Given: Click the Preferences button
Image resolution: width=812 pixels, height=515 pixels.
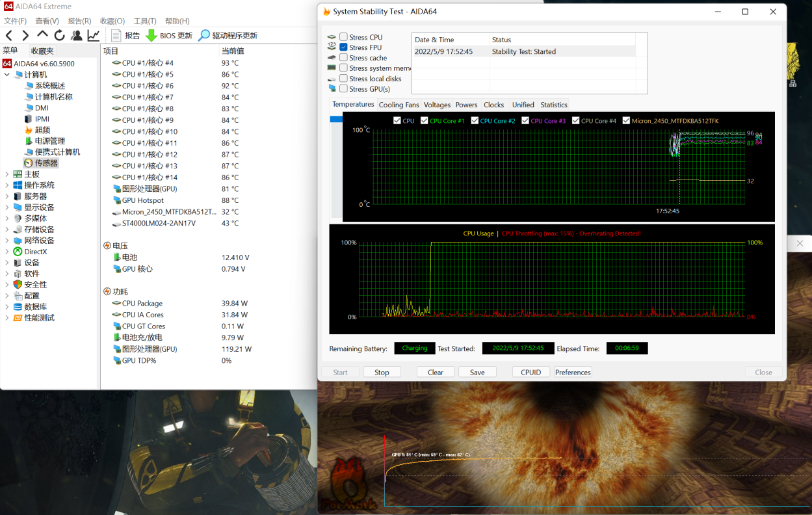Looking at the screenshot, I should click(573, 373).
